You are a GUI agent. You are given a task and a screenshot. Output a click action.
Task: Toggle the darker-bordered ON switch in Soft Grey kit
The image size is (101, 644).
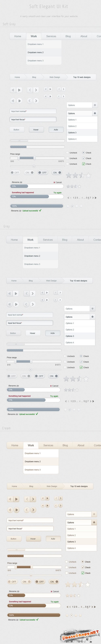[x=57, y=172]
